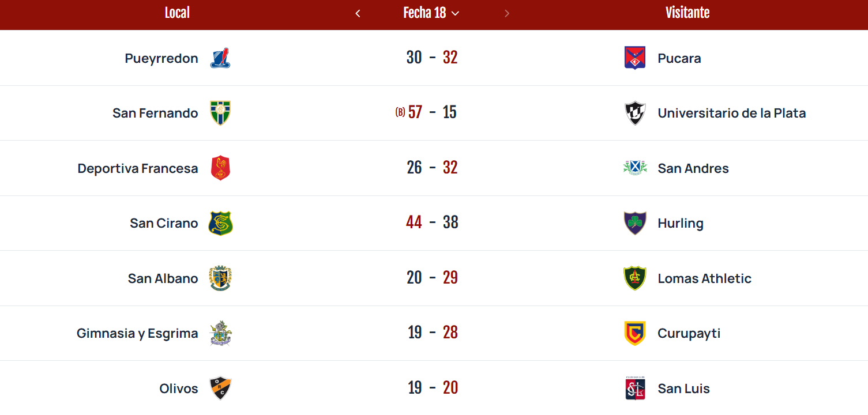Screen dimensions: 868x415
Task: Open the San Fernando club crest
Action: coord(220,113)
